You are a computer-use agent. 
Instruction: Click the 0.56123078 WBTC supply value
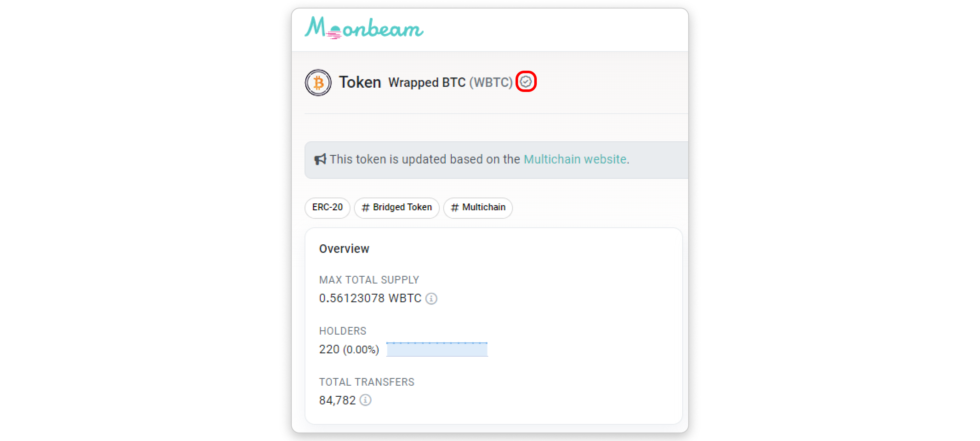tap(370, 298)
